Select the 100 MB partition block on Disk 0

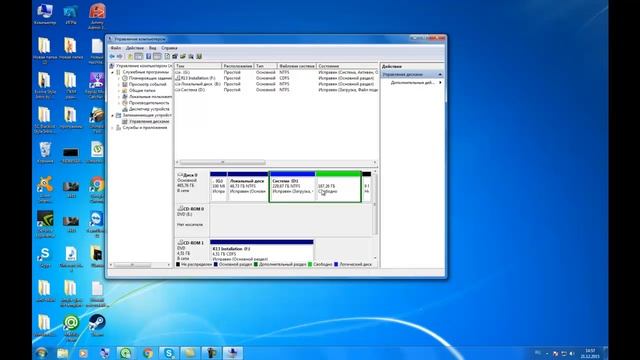218,187
